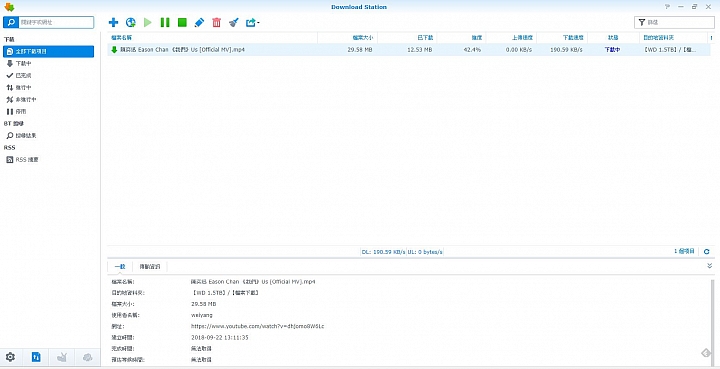The image size is (720, 369).
Task: Switch to the 一般 (General) details tab
Action: (120, 266)
